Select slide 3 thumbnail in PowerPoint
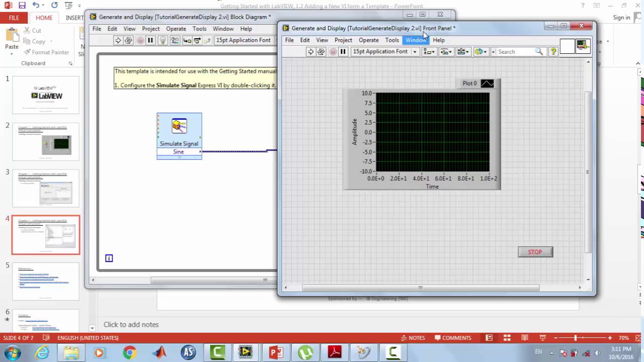This screenshot has height=362, width=644. point(46,189)
